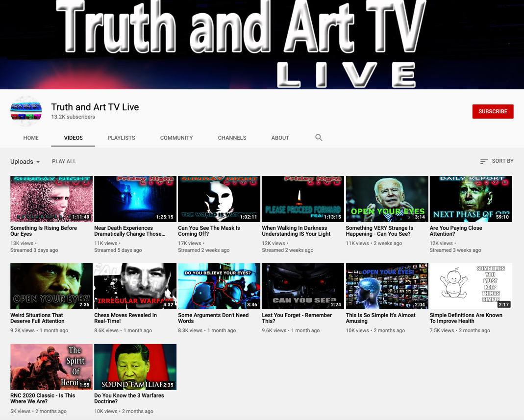Image resolution: width=524 pixels, height=420 pixels.
Task: Click the channel search magnifier icon
Action: pyautogui.click(x=319, y=138)
